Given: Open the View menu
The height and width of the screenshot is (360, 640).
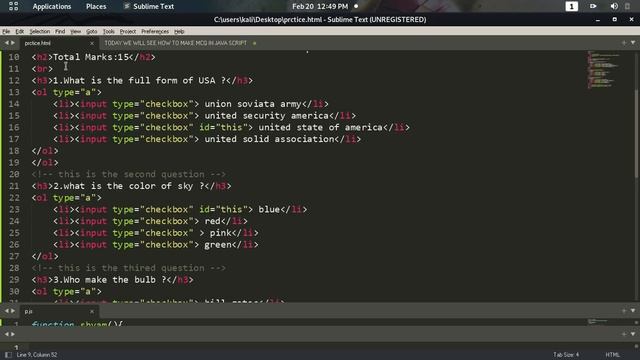Looking at the screenshot, I should pyautogui.click(x=76, y=31).
